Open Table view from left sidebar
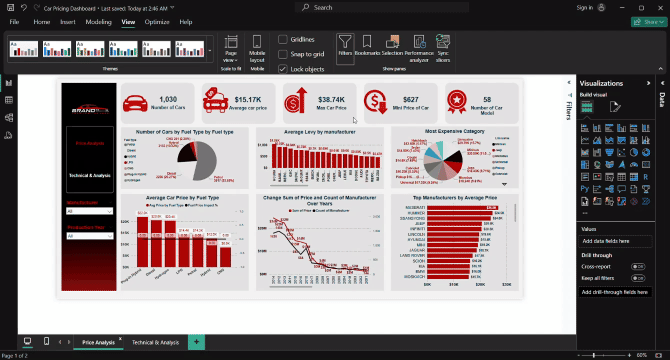The height and width of the screenshot is (360, 670). pos(9,100)
